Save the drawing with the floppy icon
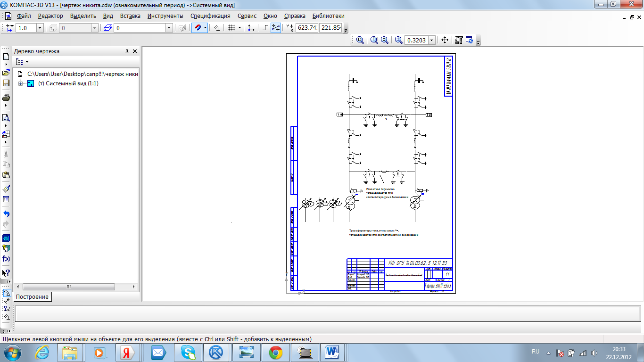The image size is (644, 362). (6, 83)
